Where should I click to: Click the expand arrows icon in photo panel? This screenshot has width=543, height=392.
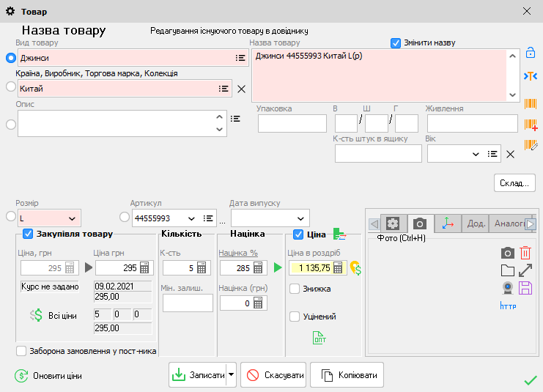[x=525, y=270]
